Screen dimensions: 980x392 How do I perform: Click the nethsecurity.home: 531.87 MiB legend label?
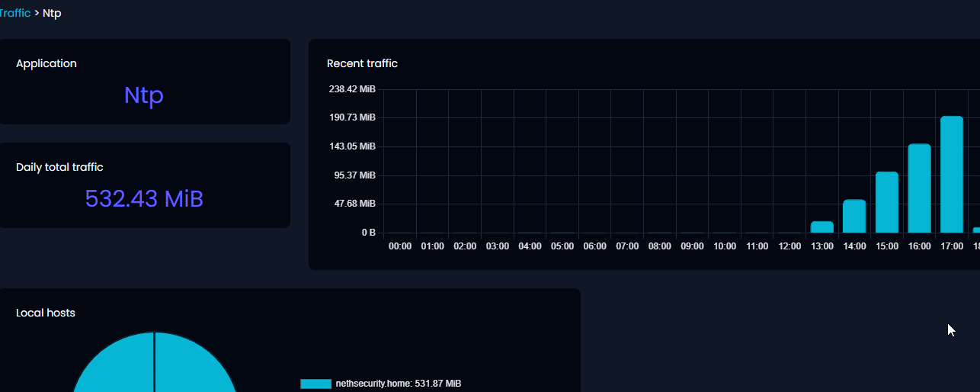point(398,384)
